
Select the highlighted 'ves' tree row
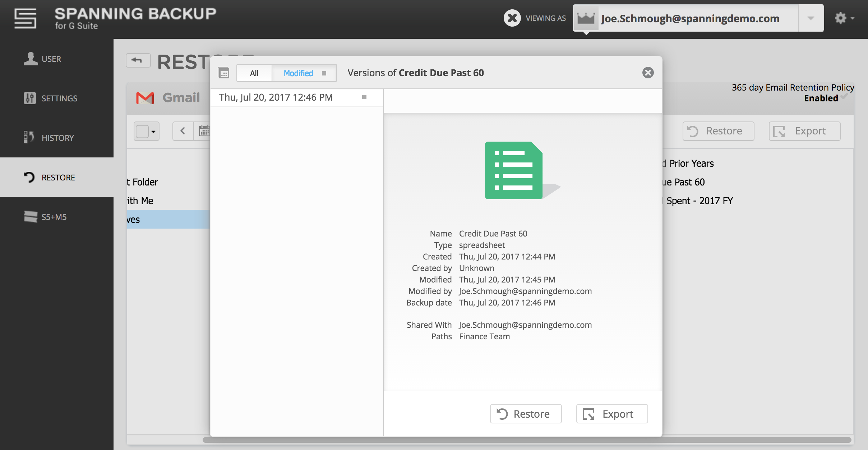point(168,219)
